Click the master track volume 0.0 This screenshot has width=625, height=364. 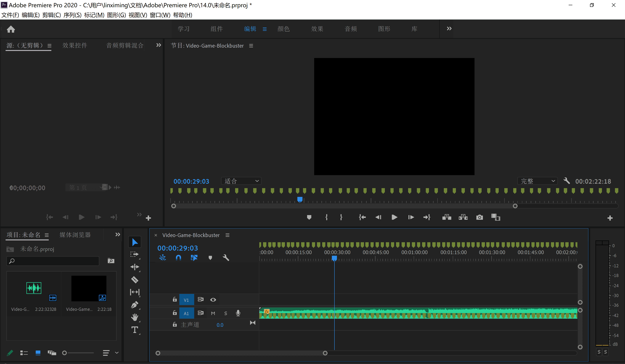click(220, 325)
